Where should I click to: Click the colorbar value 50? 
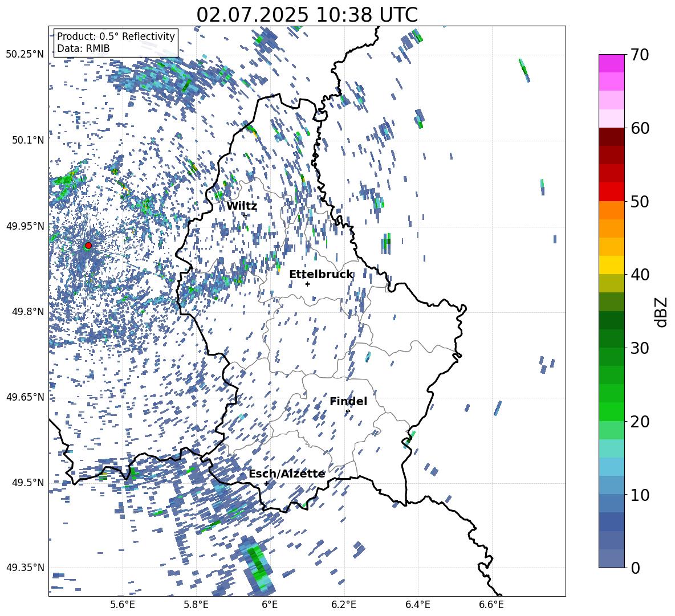click(x=640, y=201)
